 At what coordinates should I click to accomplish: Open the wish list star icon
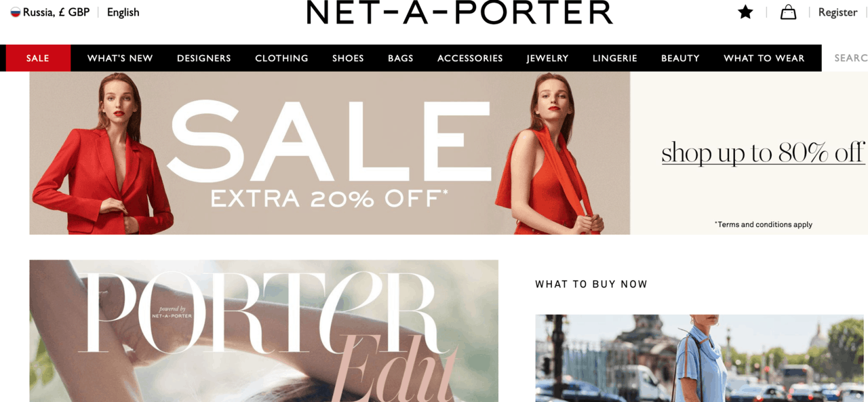coord(745,12)
